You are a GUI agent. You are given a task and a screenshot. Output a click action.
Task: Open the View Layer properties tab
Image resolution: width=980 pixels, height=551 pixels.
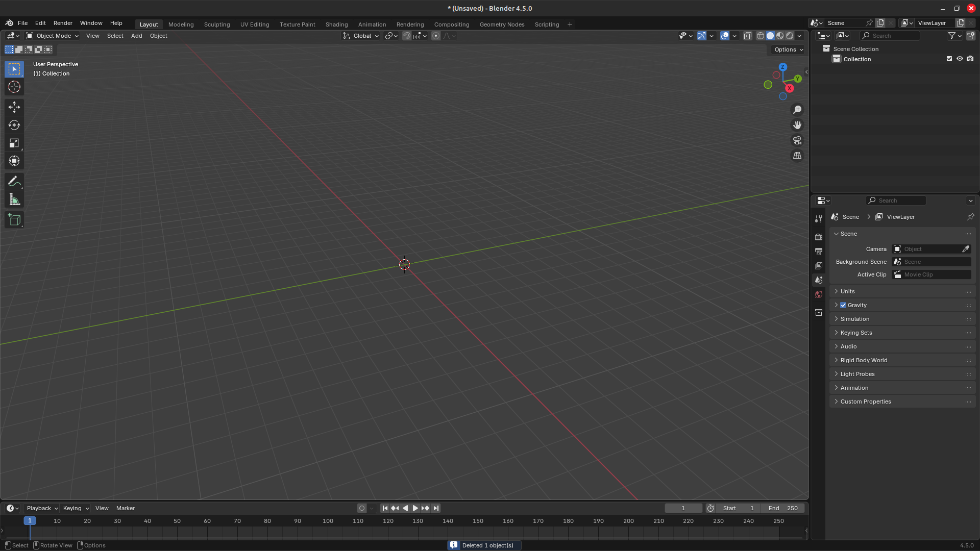[819, 265]
